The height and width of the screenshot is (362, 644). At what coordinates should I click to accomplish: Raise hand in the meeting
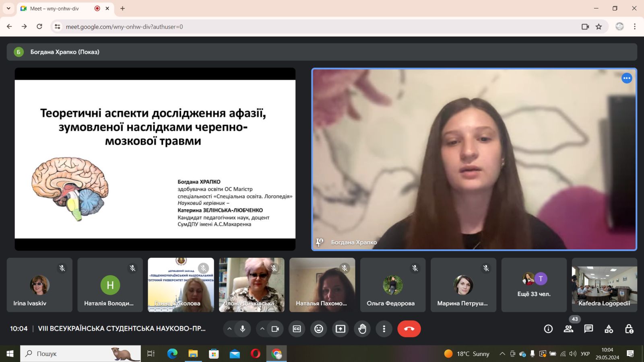[x=362, y=329]
